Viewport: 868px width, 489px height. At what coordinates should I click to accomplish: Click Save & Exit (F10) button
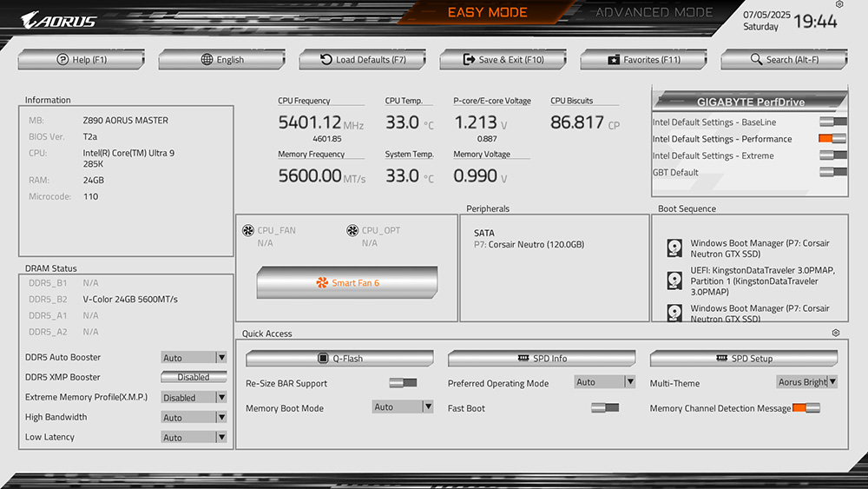point(503,60)
